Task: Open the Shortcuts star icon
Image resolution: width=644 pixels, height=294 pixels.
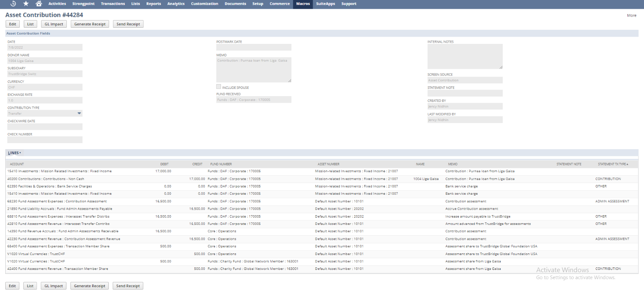Action: coord(26,4)
